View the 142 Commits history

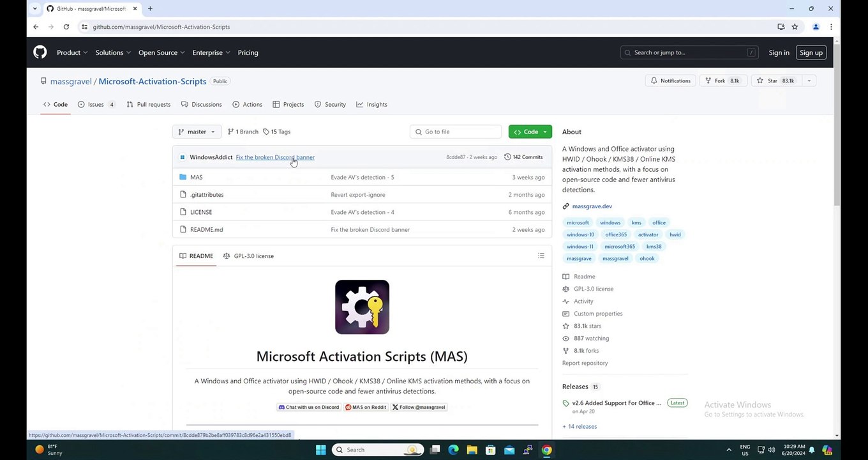tap(523, 157)
